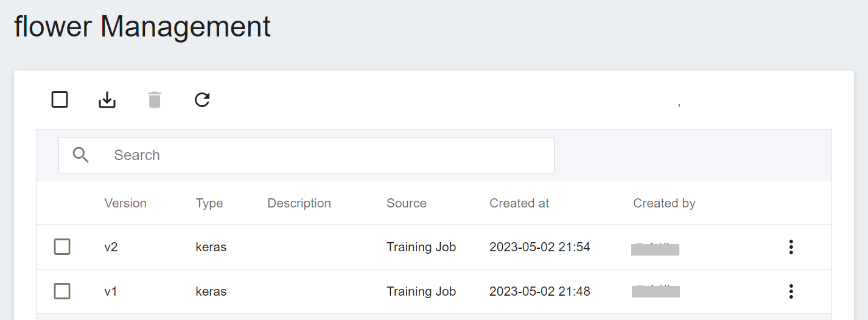Open the three-dot menu for v2
The height and width of the screenshot is (320, 868).
pyautogui.click(x=791, y=247)
